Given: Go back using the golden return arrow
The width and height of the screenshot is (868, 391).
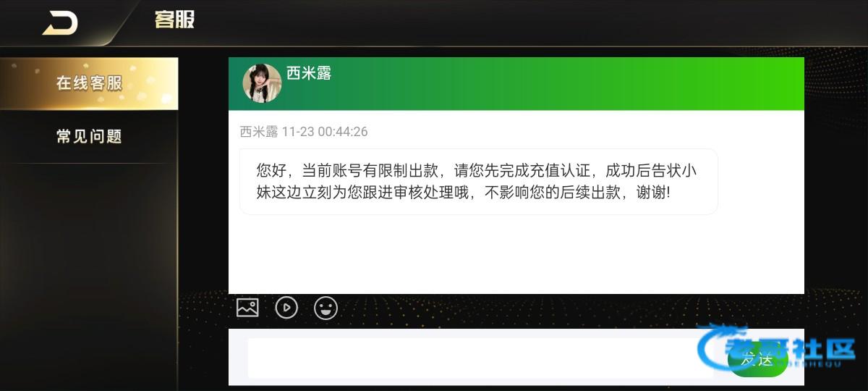Looking at the screenshot, I should coord(60,23).
